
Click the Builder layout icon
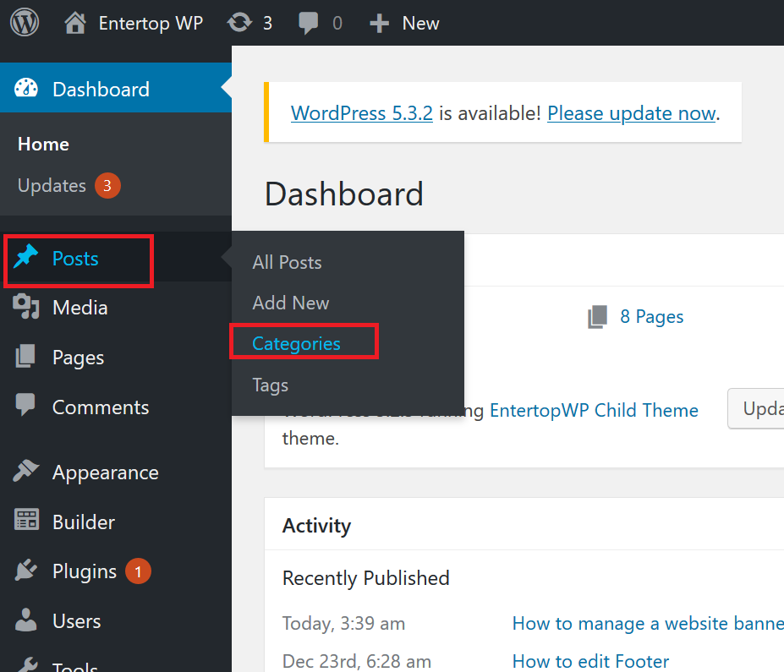[x=26, y=520]
